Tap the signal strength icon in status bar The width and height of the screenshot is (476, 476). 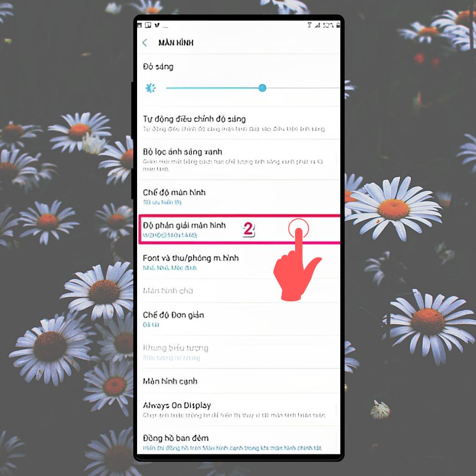coord(317,25)
